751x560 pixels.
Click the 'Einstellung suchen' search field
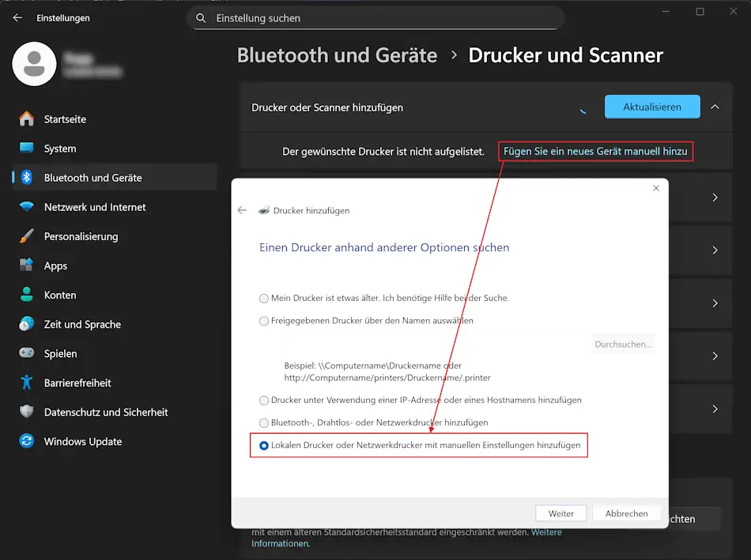click(x=375, y=17)
